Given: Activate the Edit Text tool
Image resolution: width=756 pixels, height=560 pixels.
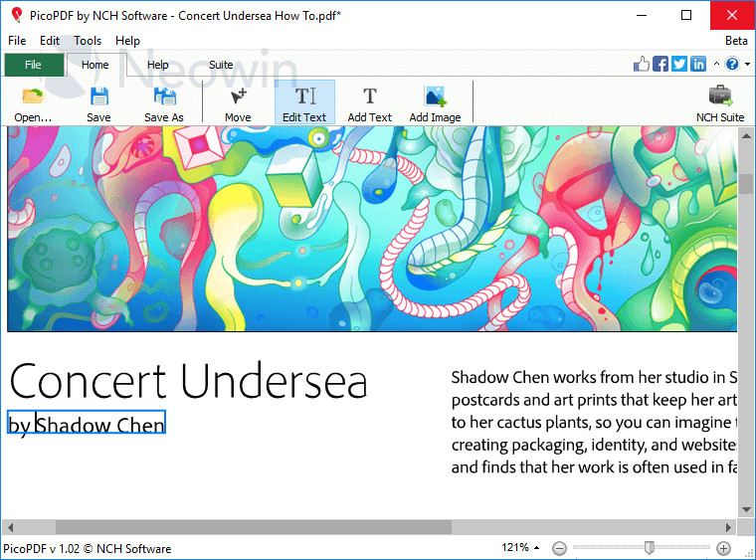Looking at the screenshot, I should 304,103.
